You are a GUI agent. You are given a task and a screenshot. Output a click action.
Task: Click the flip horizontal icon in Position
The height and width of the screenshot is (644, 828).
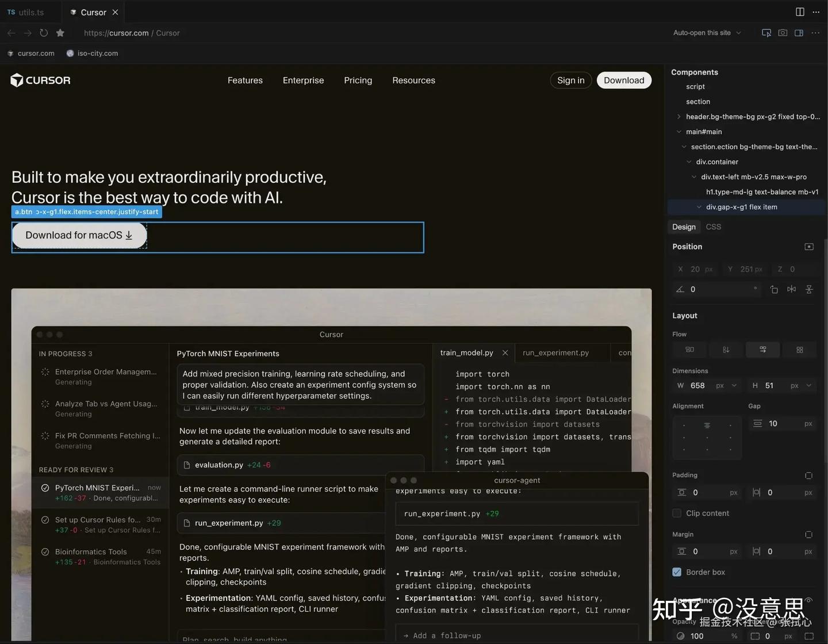pyautogui.click(x=792, y=289)
